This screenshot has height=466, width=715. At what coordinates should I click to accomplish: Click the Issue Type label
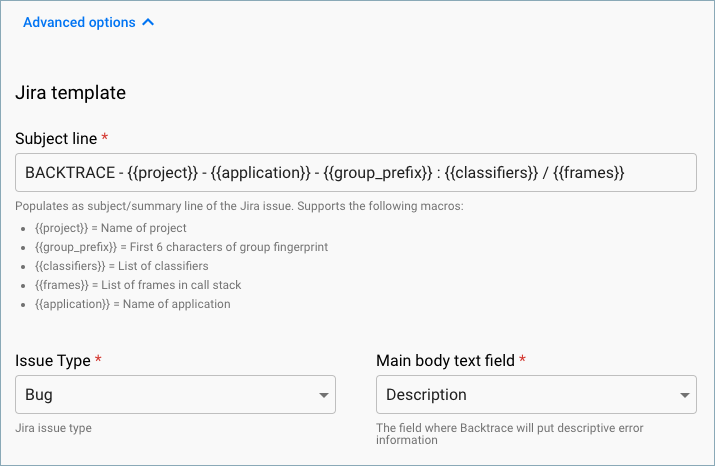(53, 360)
